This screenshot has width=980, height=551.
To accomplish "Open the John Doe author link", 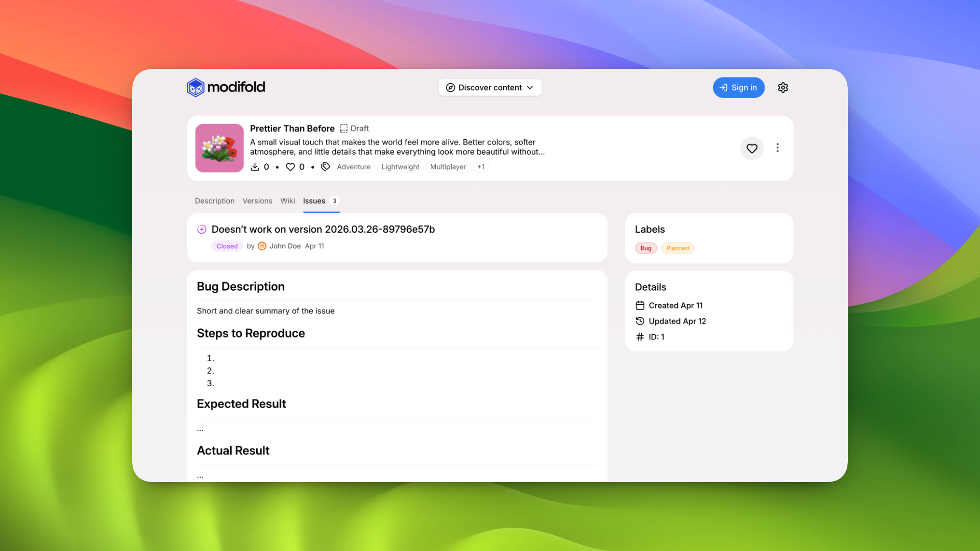I will point(285,246).
